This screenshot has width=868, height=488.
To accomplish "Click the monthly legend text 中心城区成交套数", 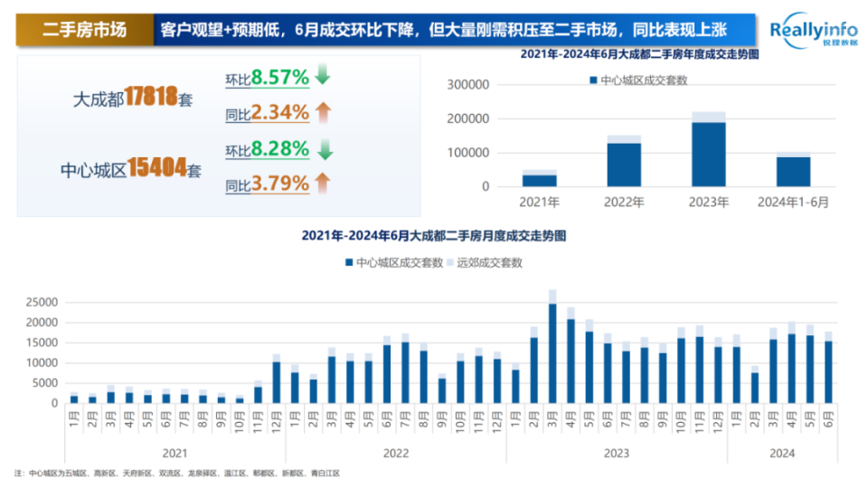I will tap(400, 263).
